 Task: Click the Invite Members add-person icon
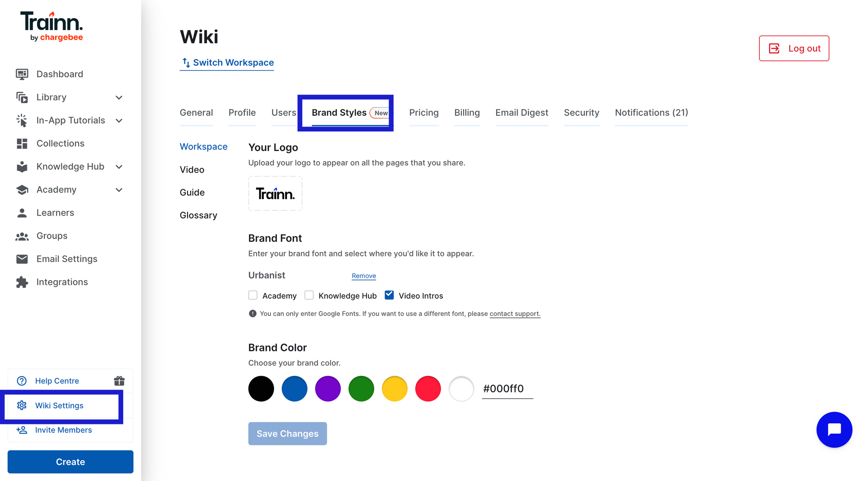pyautogui.click(x=22, y=430)
